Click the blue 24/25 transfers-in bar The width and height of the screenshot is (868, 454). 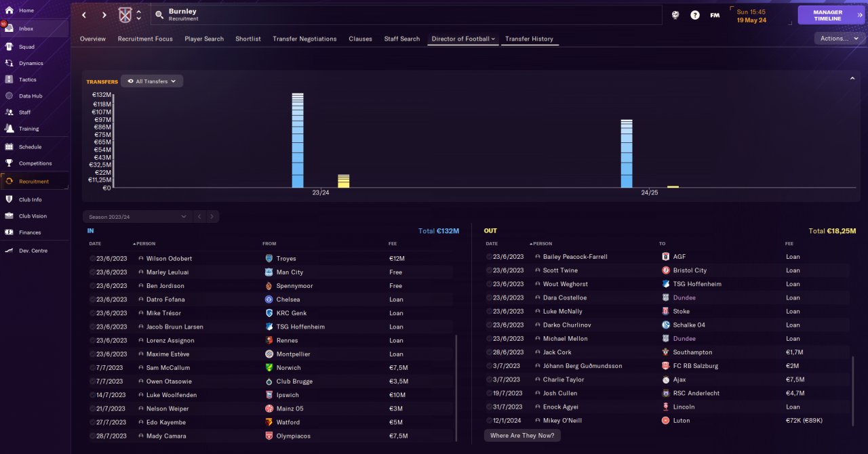pyautogui.click(x=627, y=154)
